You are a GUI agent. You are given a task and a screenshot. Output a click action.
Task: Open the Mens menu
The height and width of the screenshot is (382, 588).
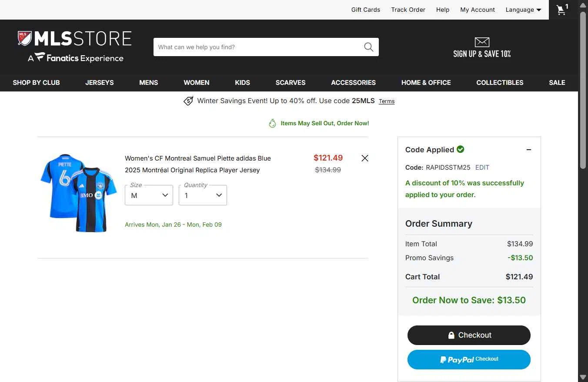(149, 83)
